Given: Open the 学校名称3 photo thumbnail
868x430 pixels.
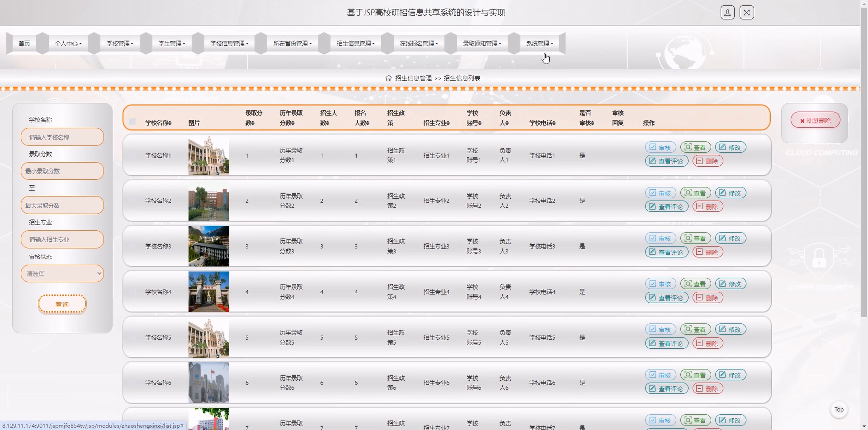Looking at the screenshot, I should point(209,246).
